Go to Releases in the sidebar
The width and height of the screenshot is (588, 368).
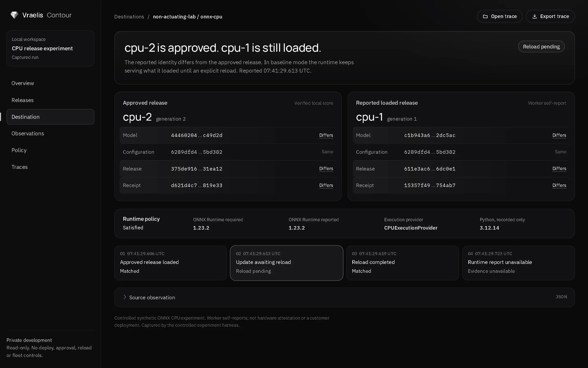coord(50,100)
